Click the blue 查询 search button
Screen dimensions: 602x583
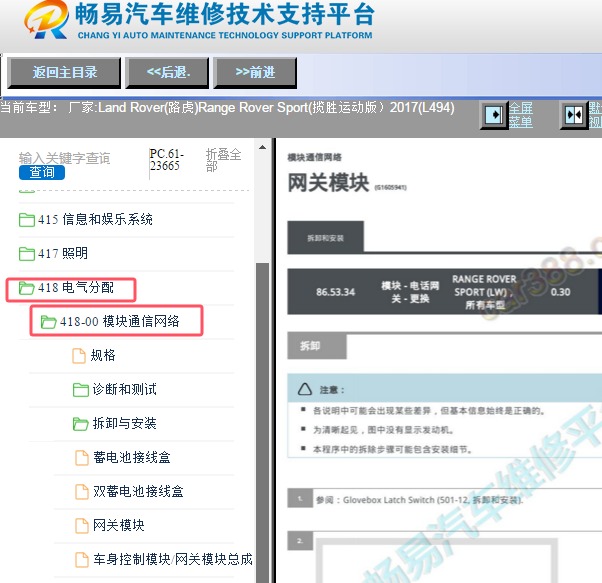42,172
